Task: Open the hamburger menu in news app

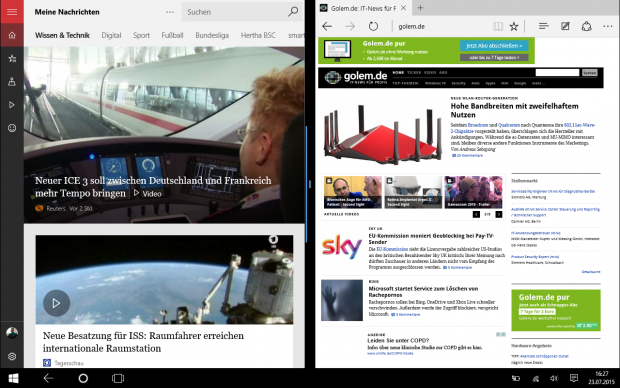Action: tap(12, 11)
